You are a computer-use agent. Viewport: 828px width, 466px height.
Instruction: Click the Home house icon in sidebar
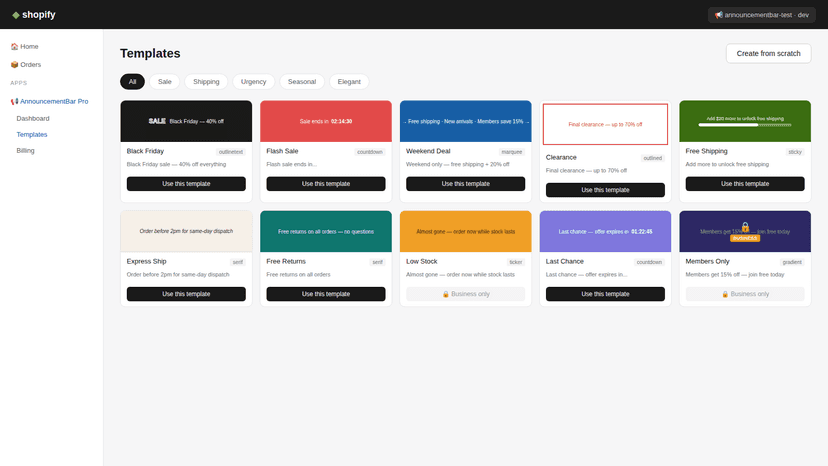(x=14, y=46)
